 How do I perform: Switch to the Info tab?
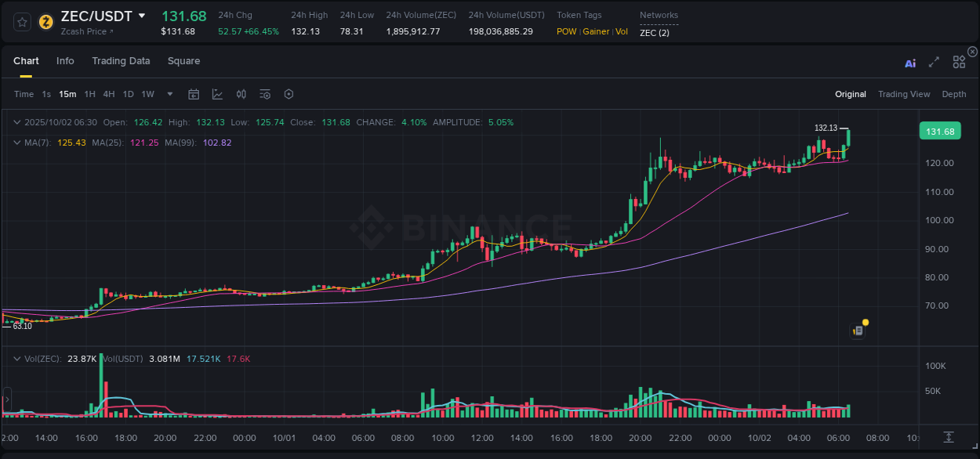[x=65, y=60]
